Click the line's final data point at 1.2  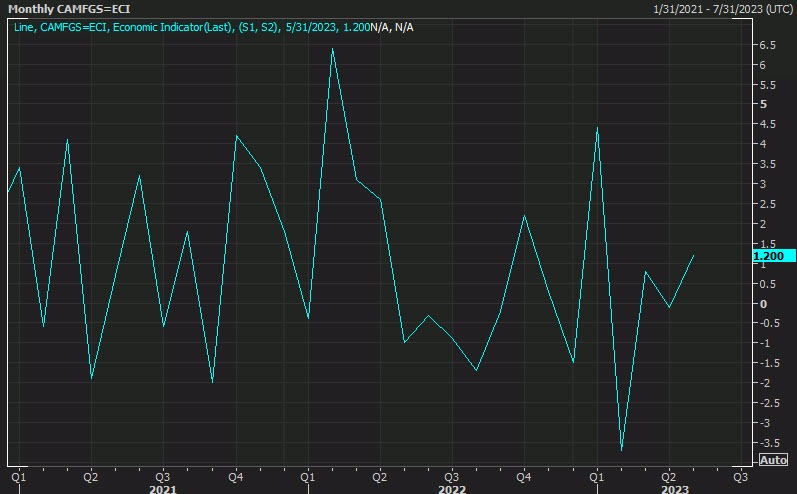click(x=693, y=256)
